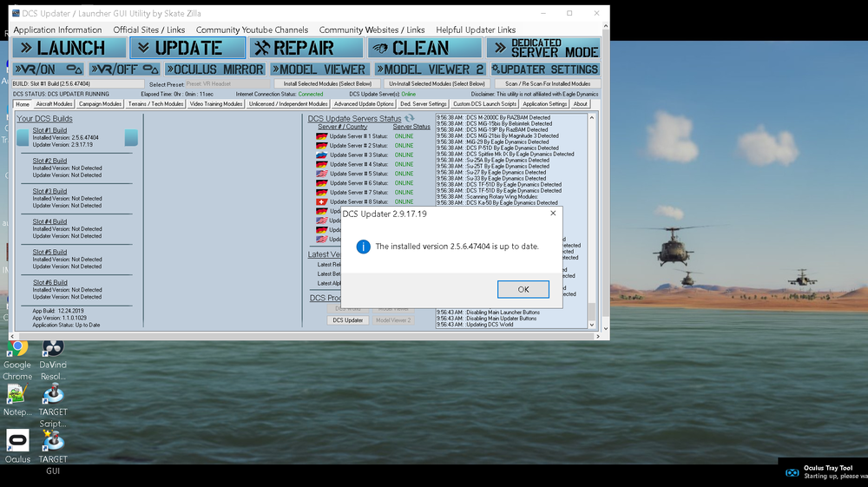Switch to DEDICATED SERVER MODE
This screenshot has height=487, width=868.
coord(543,48)
